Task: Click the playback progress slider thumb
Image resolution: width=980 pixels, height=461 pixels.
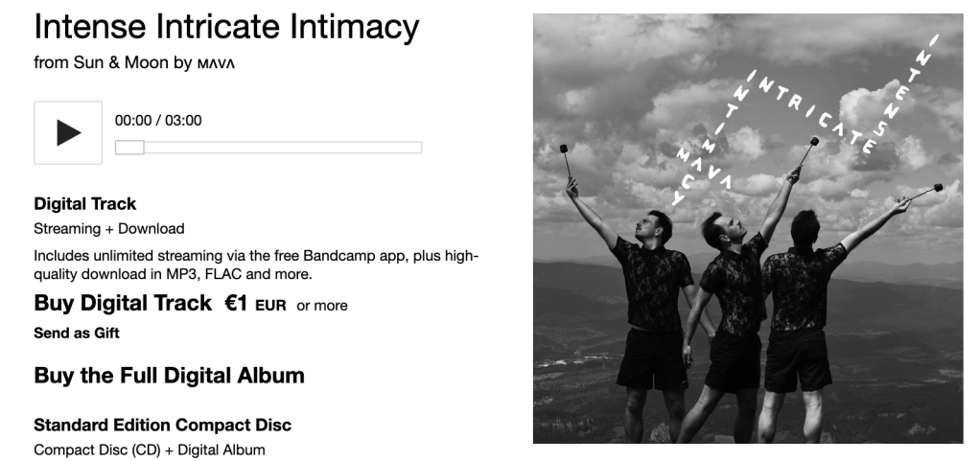Action: [x=130, y=148]
